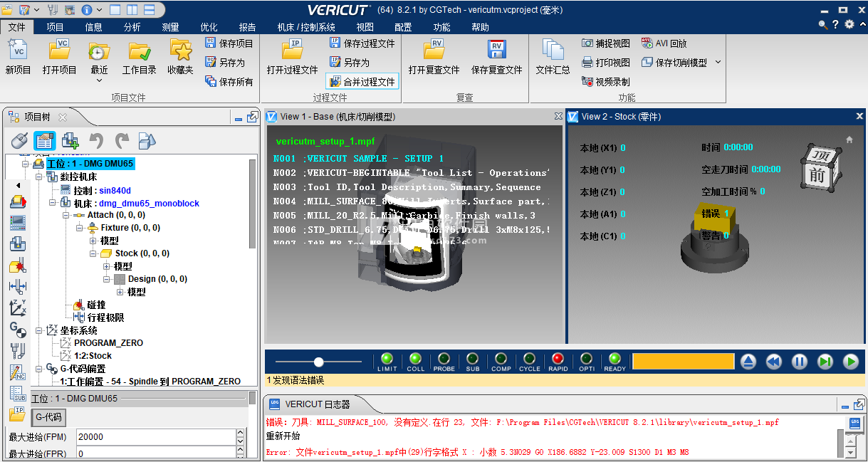Click the 打开项目 folder icon
Image resolution: width=868 pixels, height=462 pixels.
(59, 51)
